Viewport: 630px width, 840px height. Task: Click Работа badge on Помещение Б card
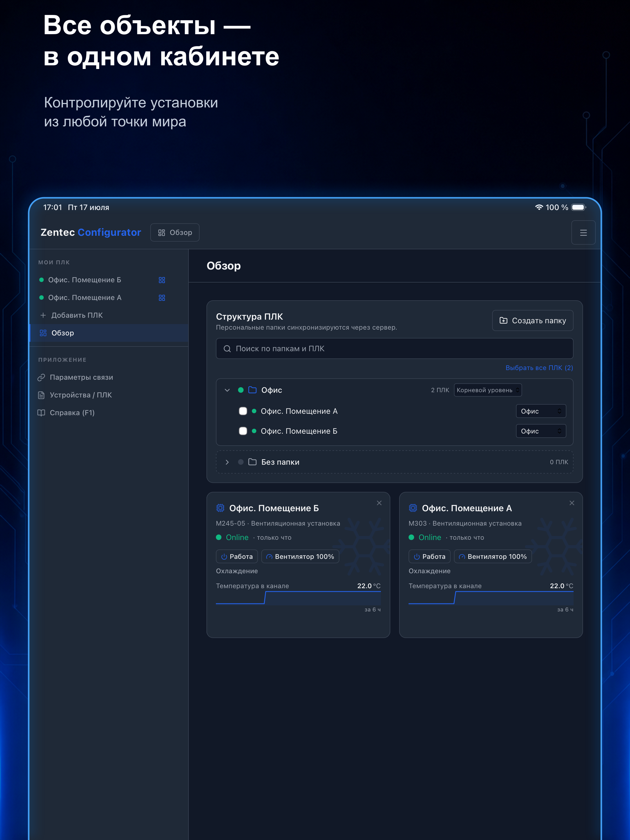pyautogui.click(x=237, y=557)
